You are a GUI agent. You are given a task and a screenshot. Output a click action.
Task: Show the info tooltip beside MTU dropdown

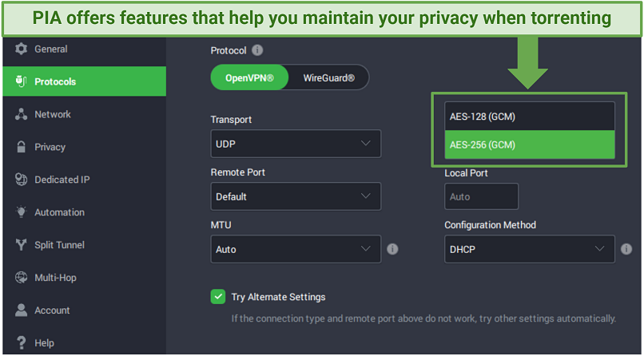point(392,248)
